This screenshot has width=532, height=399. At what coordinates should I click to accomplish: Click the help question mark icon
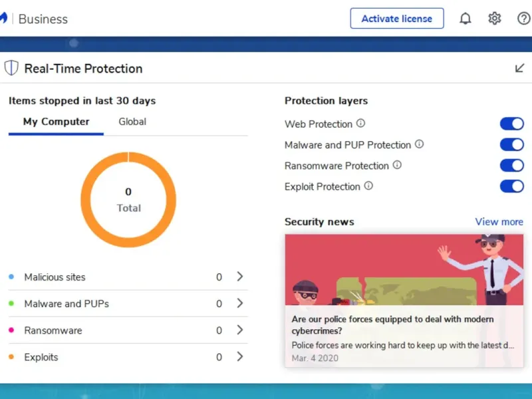click(x=524, y=19)
